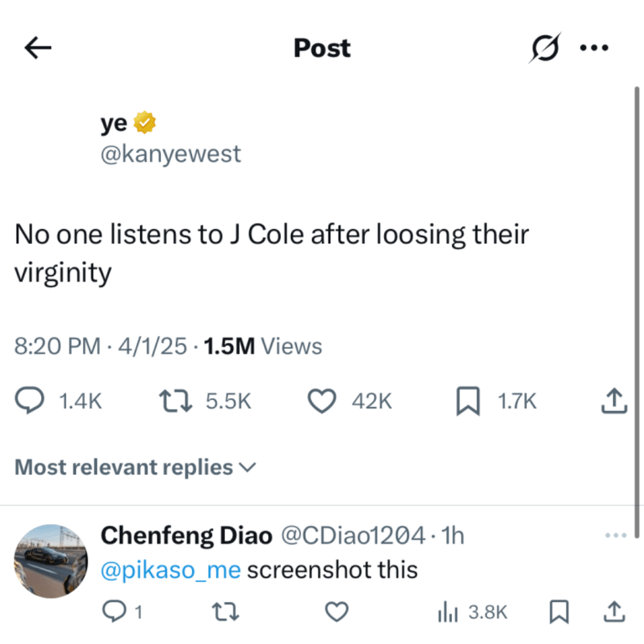Click the @pikaso_me mention link
This screenshot has height=644, width=644.
click(170, 570)
